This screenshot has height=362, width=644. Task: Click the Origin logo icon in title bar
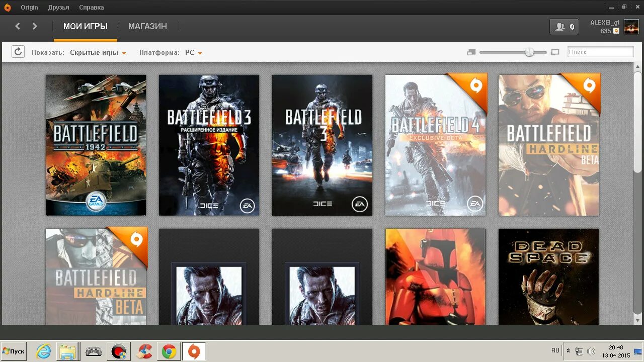coord(8,7)
